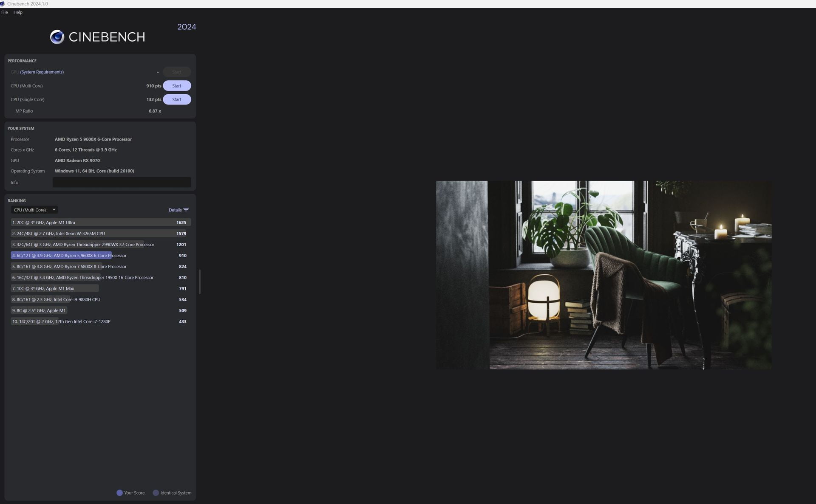Click the left panel scrollbar handle

click(199, 282)
